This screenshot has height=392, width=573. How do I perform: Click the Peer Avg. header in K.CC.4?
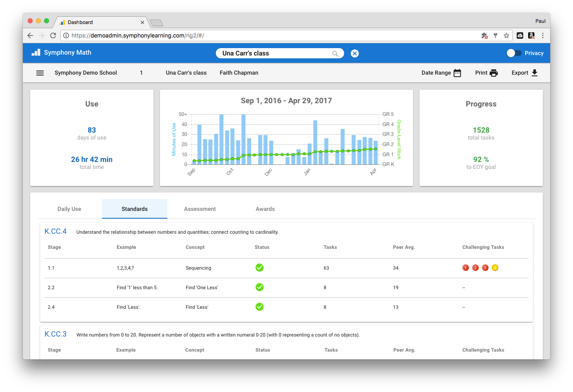pos(404,247)
